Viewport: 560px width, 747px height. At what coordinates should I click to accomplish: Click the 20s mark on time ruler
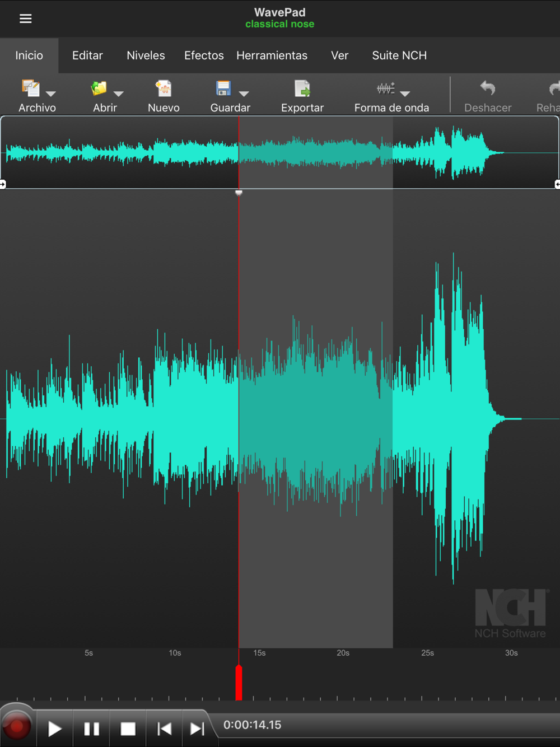point(343,653)
